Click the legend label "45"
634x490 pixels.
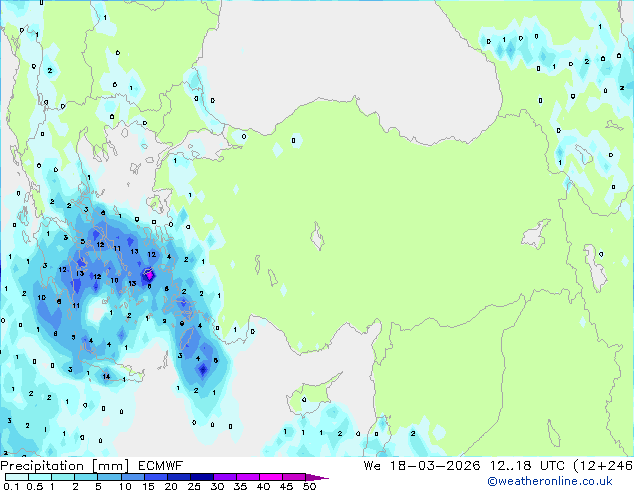point(286,486)
